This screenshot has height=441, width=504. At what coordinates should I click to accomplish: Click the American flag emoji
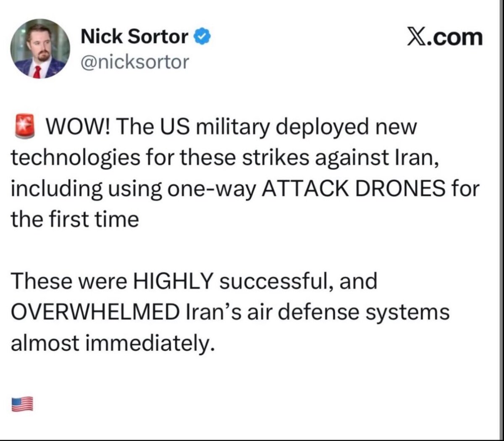(22, 405)
